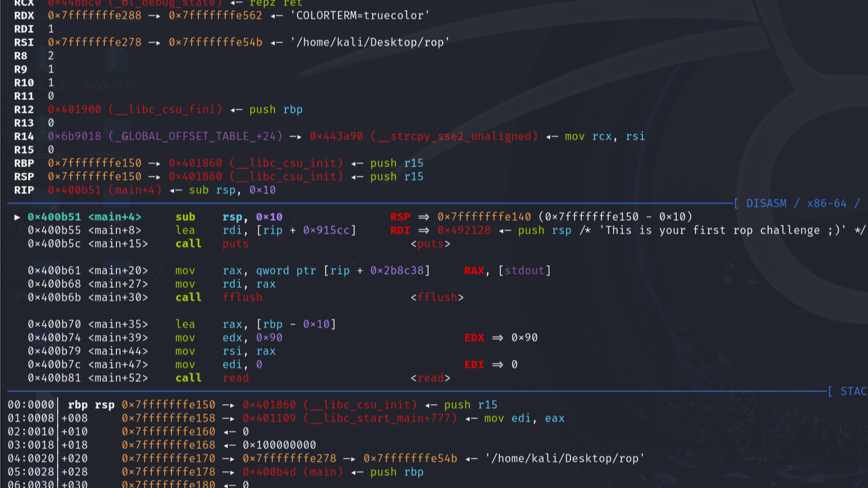Click the EDX ⇒ 0x90 annotation
868x488 pixels.
pos(501,338)
